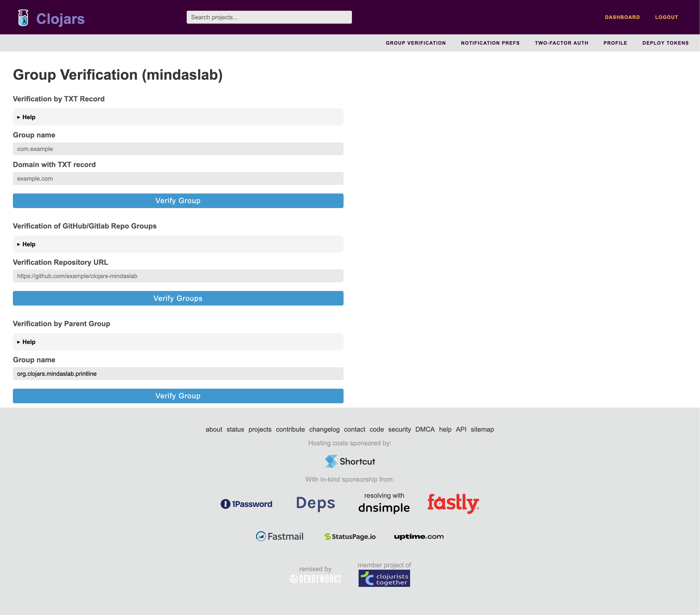Open the uptime.com logo
This screenshot has height=615, width=700.
coord(418,537)
